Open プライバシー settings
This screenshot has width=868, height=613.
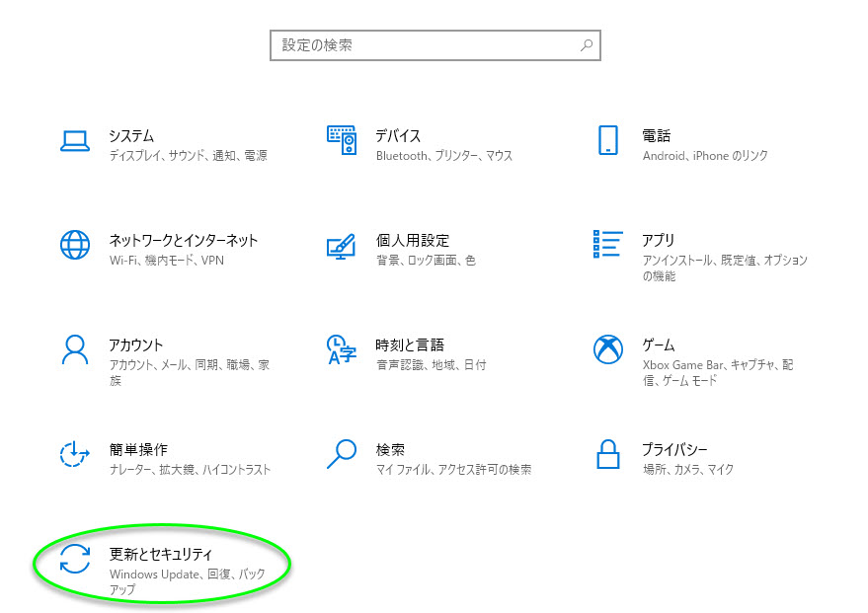click(x=674, y=449)
